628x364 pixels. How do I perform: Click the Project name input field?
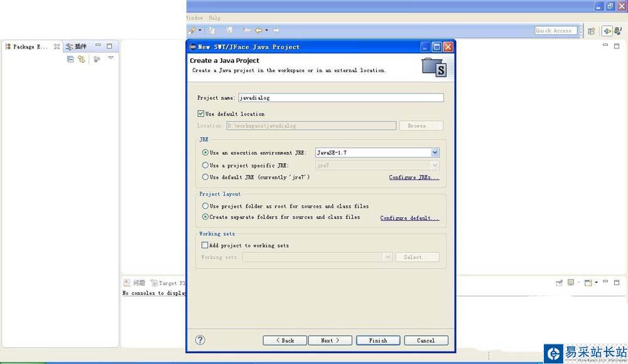pos(341,98)
